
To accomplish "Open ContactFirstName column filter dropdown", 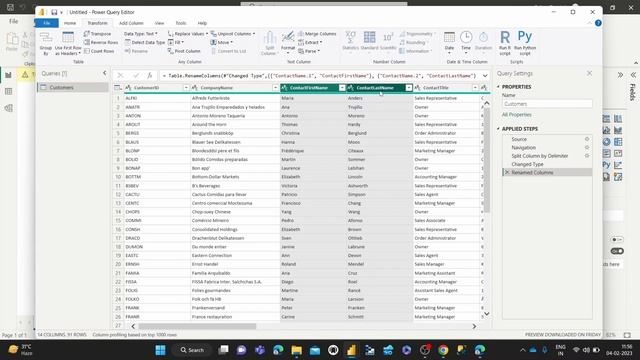I will [342, 88].
